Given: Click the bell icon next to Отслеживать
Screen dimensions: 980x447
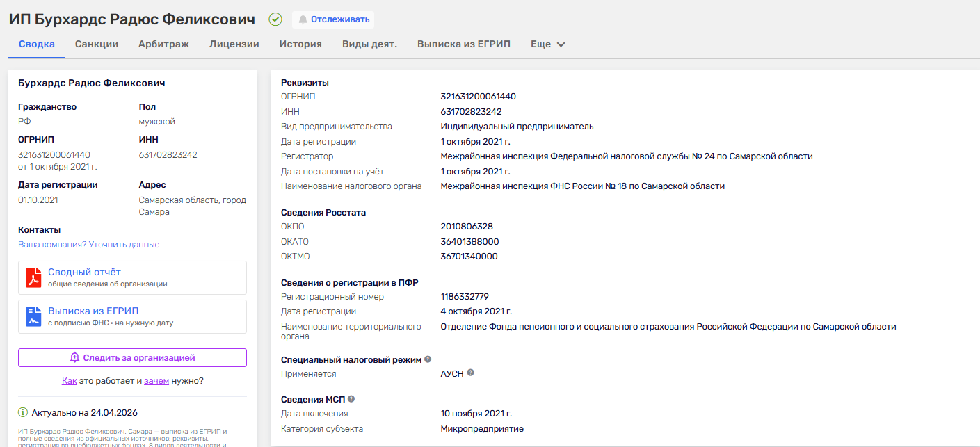Looking at the screenshot, I should [303, 19].
